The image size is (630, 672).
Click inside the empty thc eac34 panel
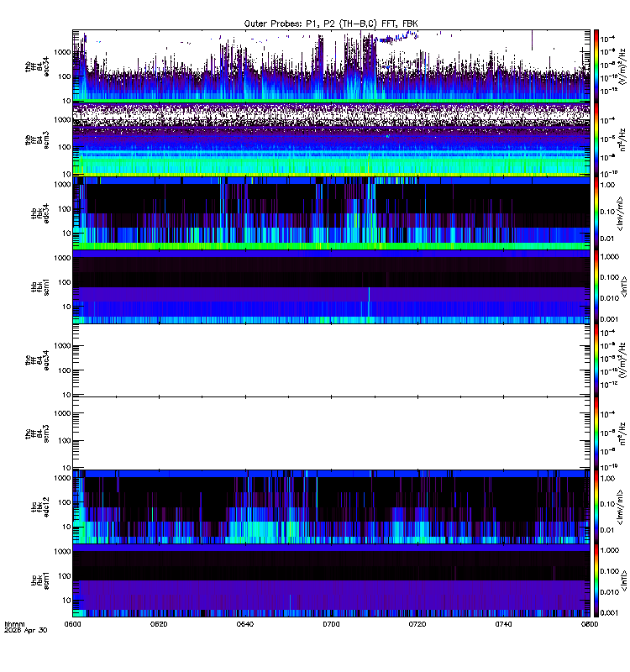point(331,360)
